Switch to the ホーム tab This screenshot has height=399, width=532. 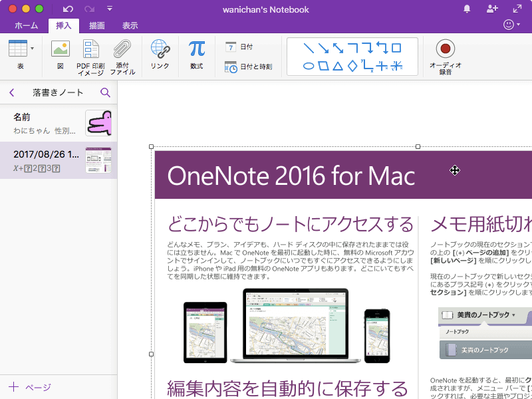pos(27,25)
